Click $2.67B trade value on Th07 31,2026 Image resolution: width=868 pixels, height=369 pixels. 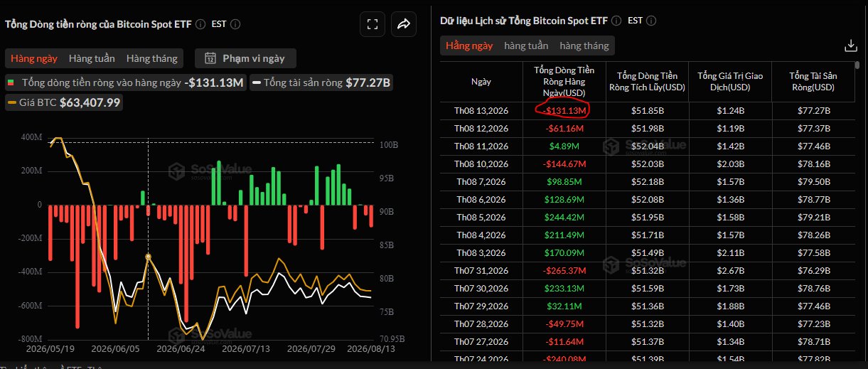coord(730,271)
